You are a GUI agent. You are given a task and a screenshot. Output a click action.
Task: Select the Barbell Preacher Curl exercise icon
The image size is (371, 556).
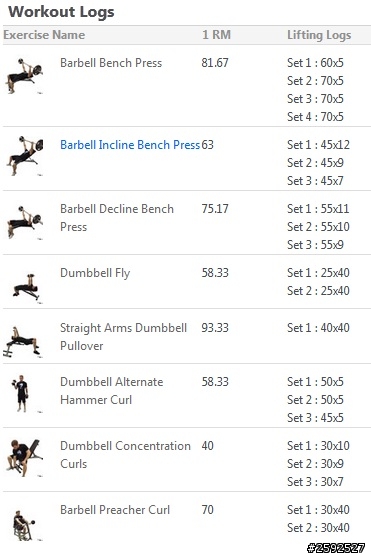click(x=24, y=525)
